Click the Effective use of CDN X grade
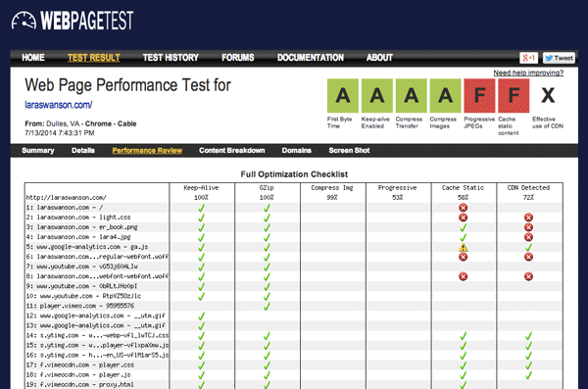The height and width of the screenshot is (389, 588). click(x=548, y=96)
